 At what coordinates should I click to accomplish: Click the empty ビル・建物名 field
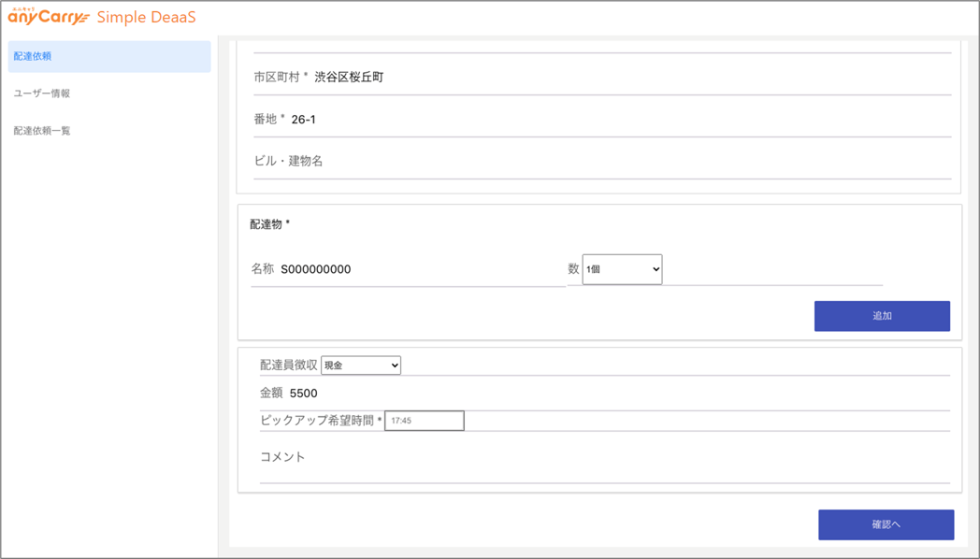[x=421, y=161]
